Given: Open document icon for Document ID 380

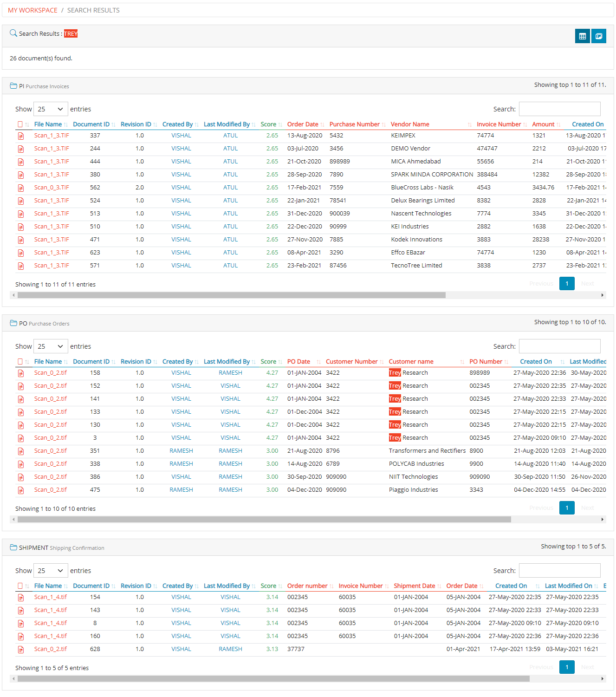Looking at the screenshot, I should [x=21, y=175].
